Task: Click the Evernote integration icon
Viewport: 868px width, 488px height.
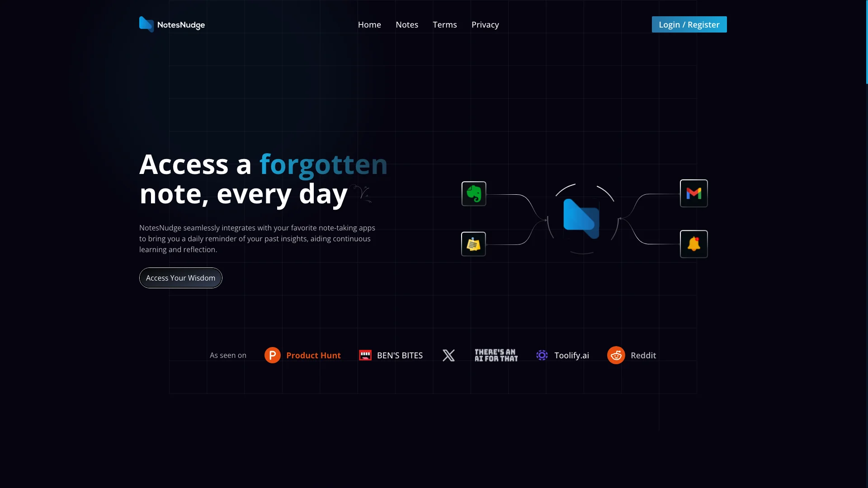Action: [x=473, y=193]
